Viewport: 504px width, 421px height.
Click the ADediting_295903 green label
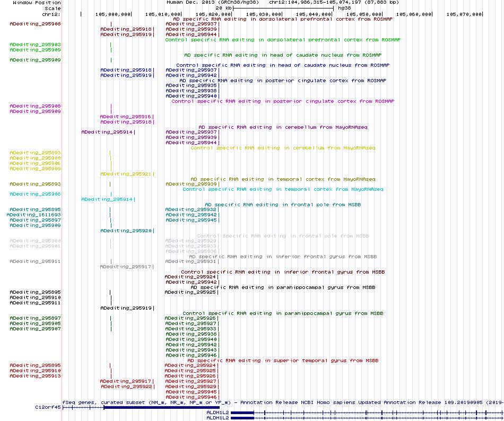pos(35,45)
